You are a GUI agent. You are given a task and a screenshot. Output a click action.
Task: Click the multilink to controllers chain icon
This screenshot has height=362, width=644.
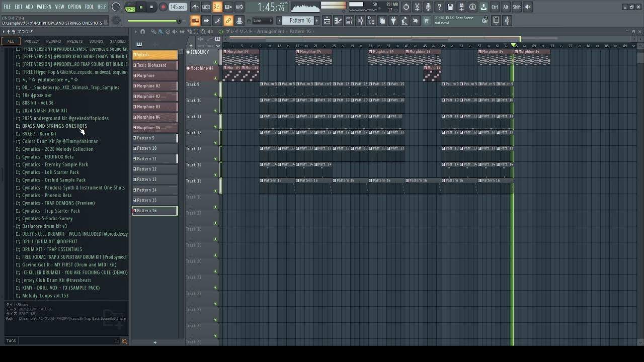point(228,21)
